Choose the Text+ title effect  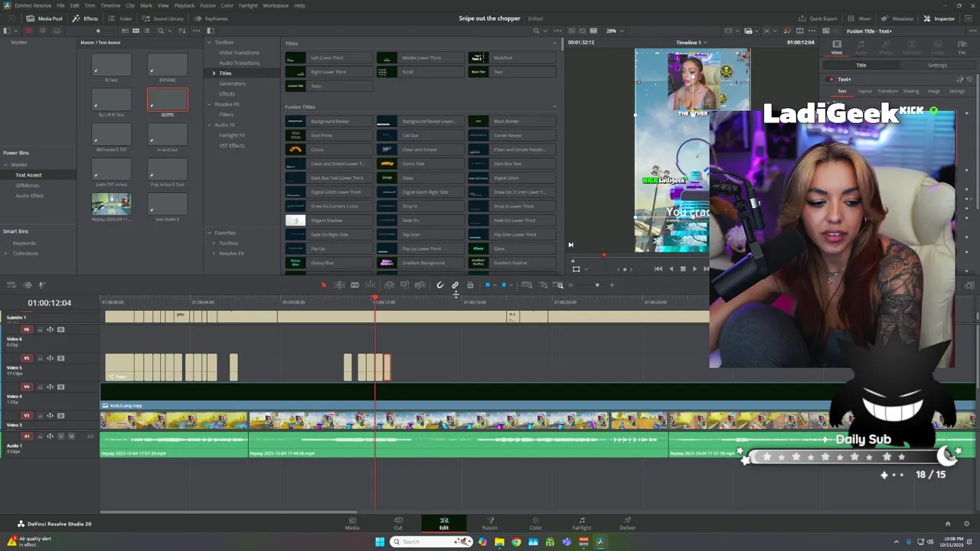click(x=328, y=86)
